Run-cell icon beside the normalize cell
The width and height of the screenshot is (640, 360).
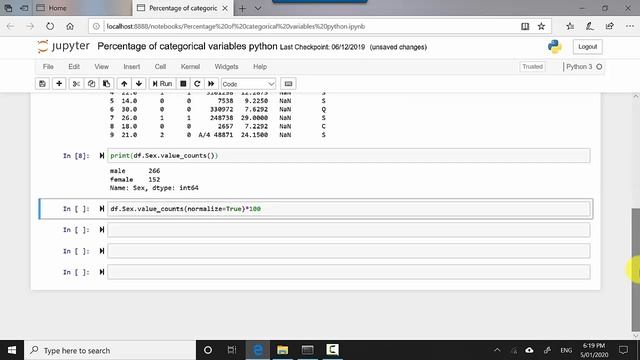(x=102, y=209)
